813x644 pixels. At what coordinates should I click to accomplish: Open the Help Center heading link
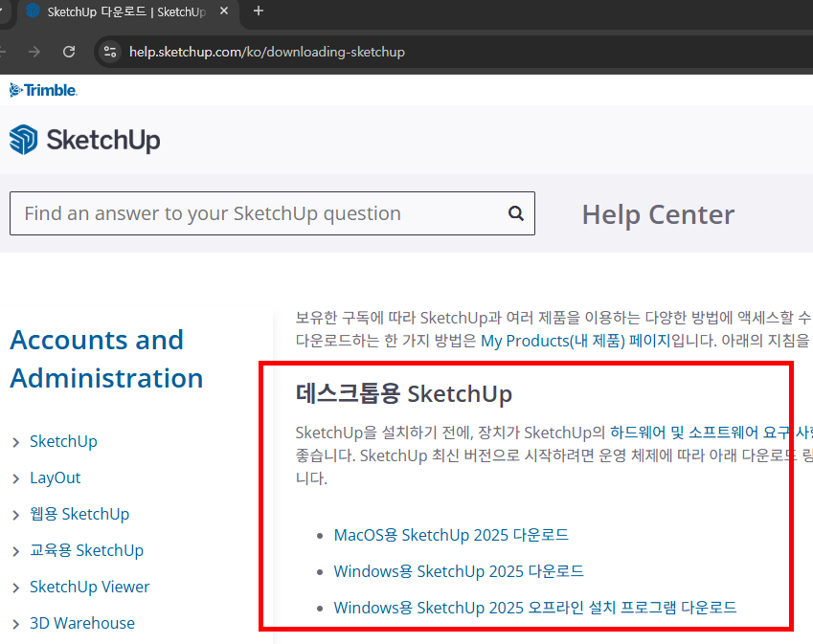point(658,214)
